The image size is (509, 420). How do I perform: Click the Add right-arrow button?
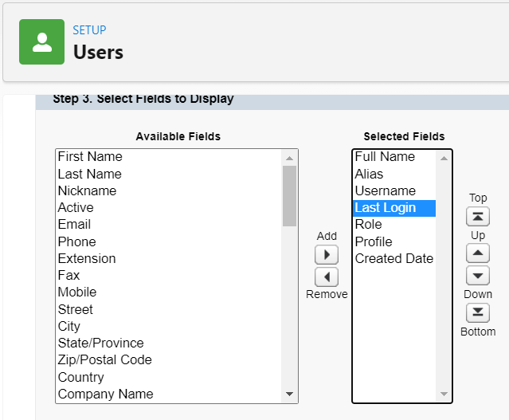click(x=327, y=255)
